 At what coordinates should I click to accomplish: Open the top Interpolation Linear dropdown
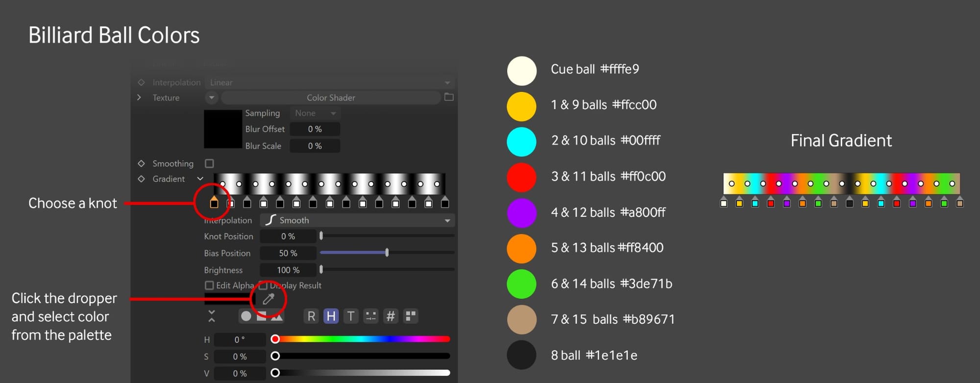tap(331, 82)
